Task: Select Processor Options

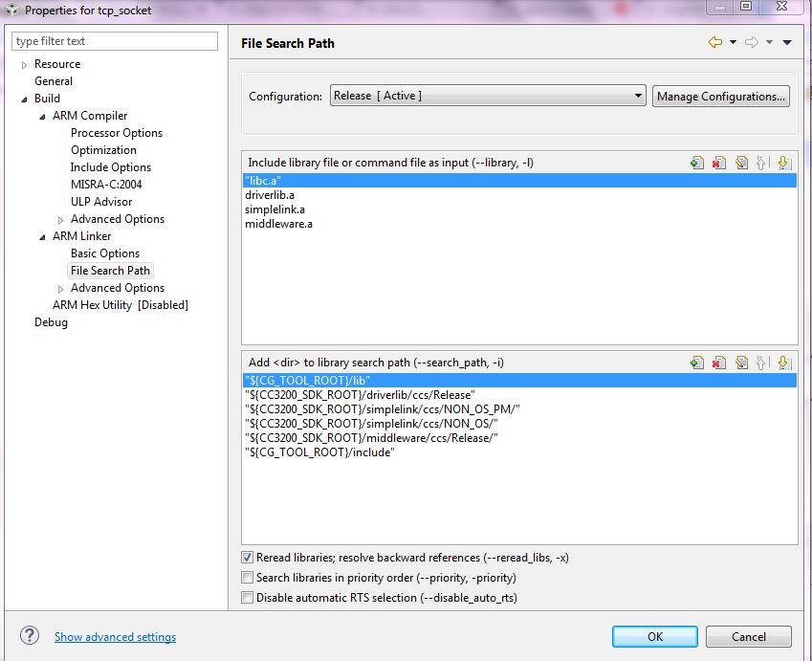Action: (117, 133)
